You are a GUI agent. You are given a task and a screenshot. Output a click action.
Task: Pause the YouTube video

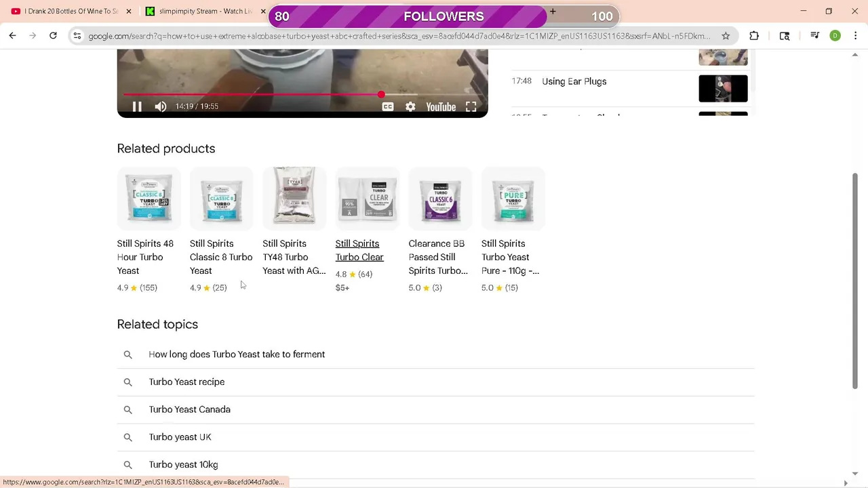tap(137, 106)
